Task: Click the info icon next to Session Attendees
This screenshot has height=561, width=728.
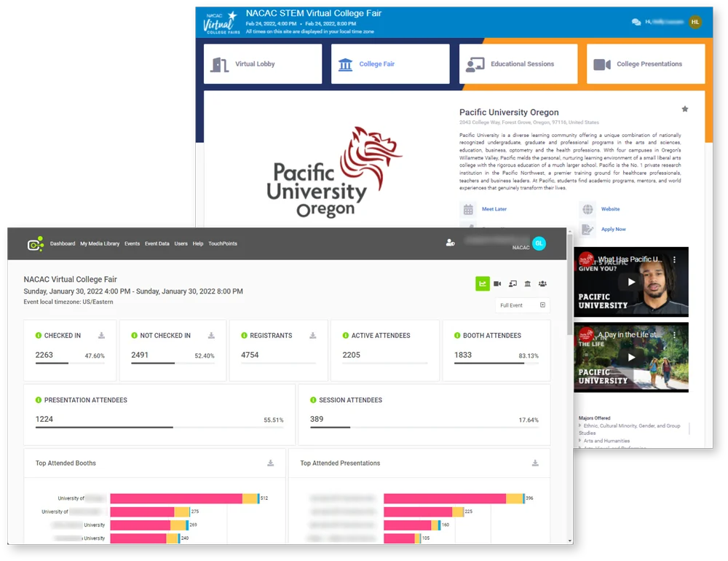Action: coord(313,400)
